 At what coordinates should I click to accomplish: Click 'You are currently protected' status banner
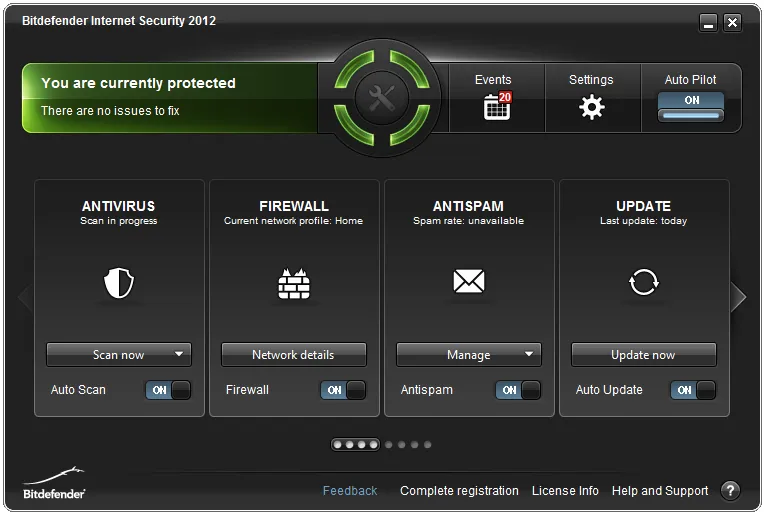click(x=138, y=83)
